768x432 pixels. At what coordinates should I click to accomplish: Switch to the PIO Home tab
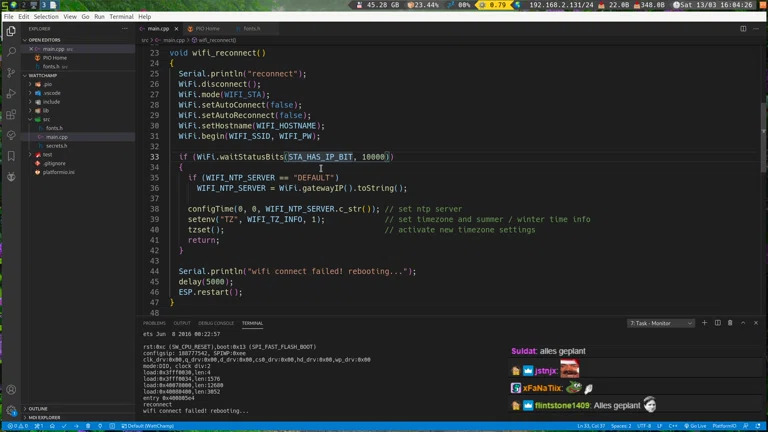click(x=207, y=29)
